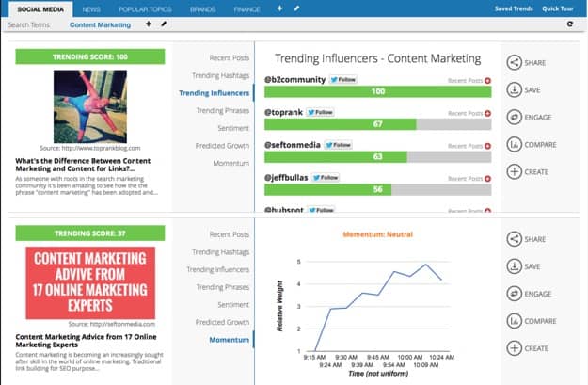Click the @b2community score bar showing 100
588x385 pixels.
[x=378, y=91]
